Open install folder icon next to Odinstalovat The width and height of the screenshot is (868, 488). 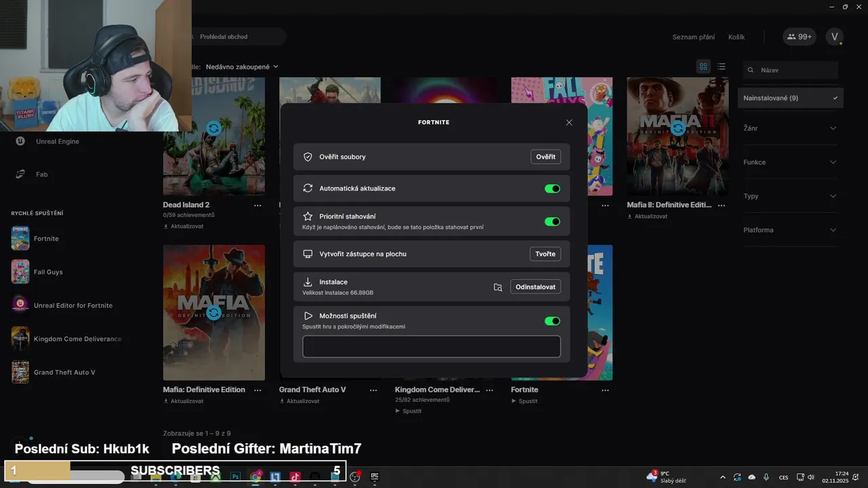(x=498, y=287)
